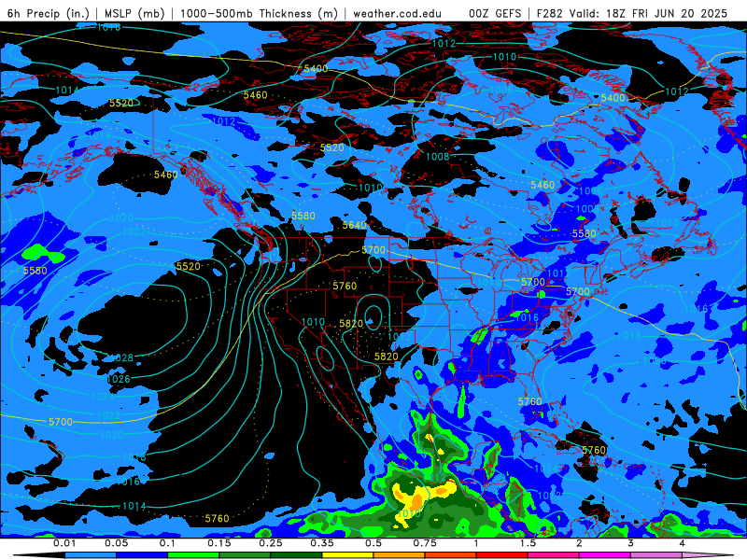Select the weather.cod.edu text in header
The height and width of the screenshot is (560, 747).
[397, 13]
